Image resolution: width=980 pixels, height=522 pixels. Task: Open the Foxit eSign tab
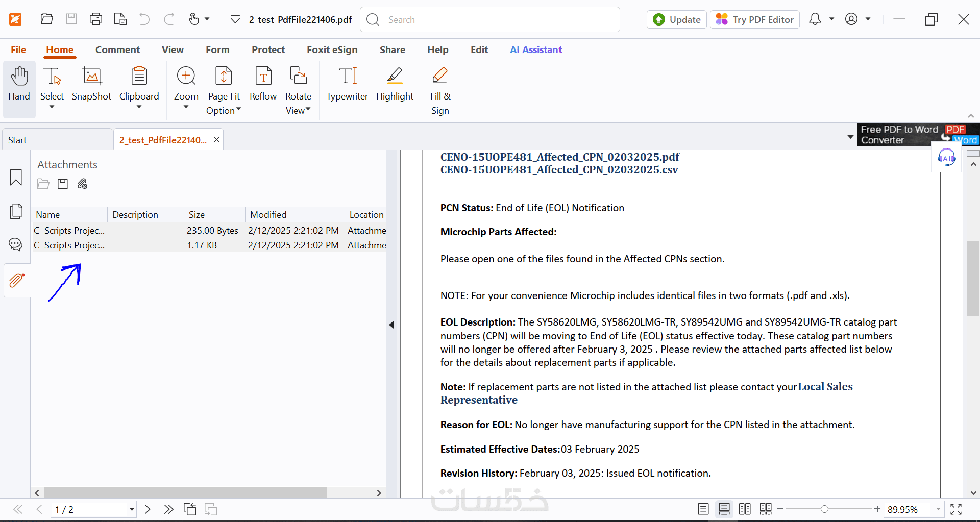(332, 49)
